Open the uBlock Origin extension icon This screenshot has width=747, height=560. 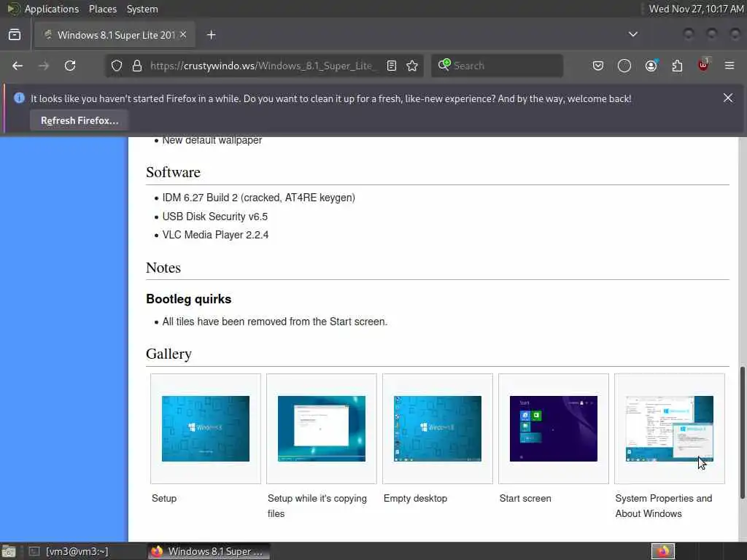[x=703, y=65]
